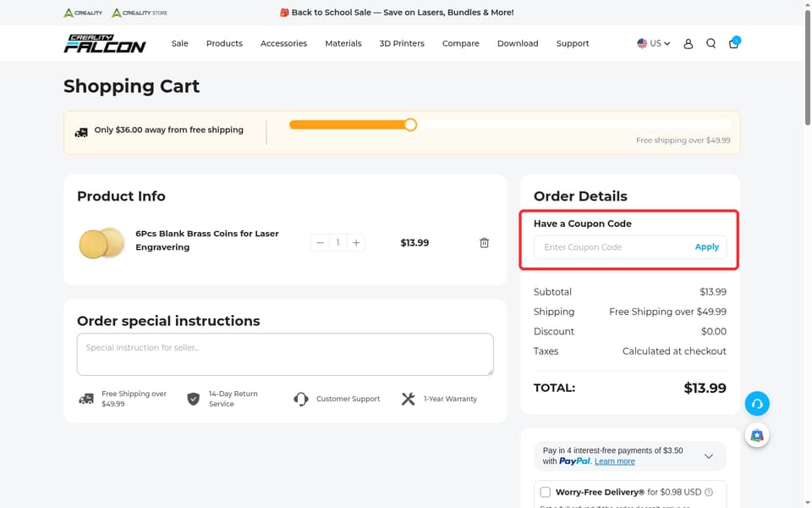This screenshot has height=508, width=812.
Task: Increase quantity with the plus button
Action: point(356,243)
